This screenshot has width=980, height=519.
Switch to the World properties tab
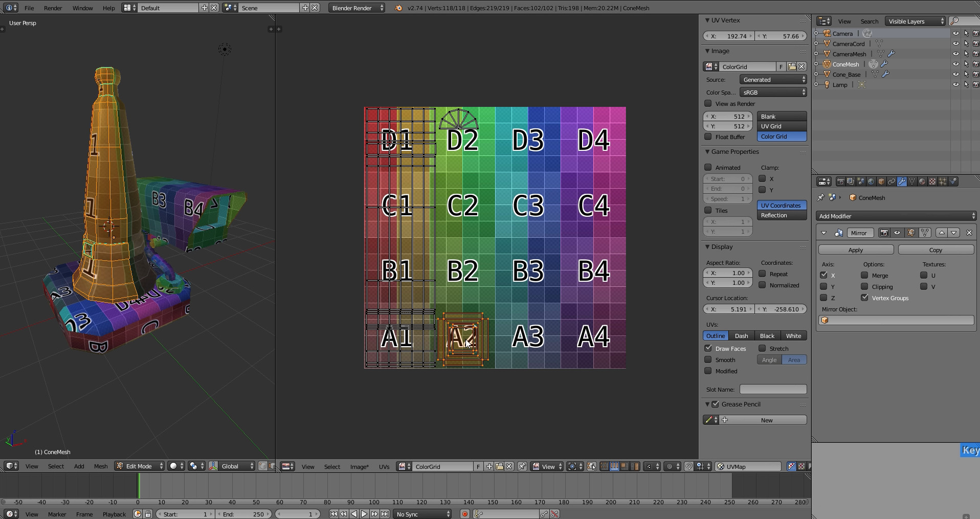(x=871, y=182)
